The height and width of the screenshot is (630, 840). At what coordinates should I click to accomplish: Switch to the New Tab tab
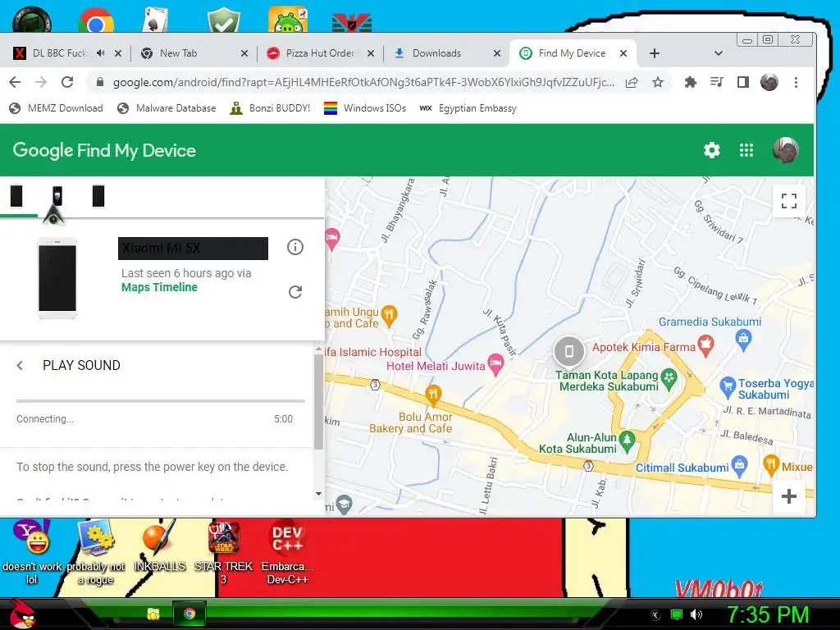click(x=194, y=53)
